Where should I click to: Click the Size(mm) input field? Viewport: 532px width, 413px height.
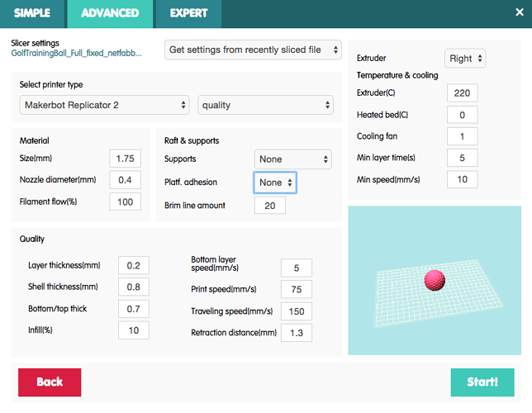point(126,159)
